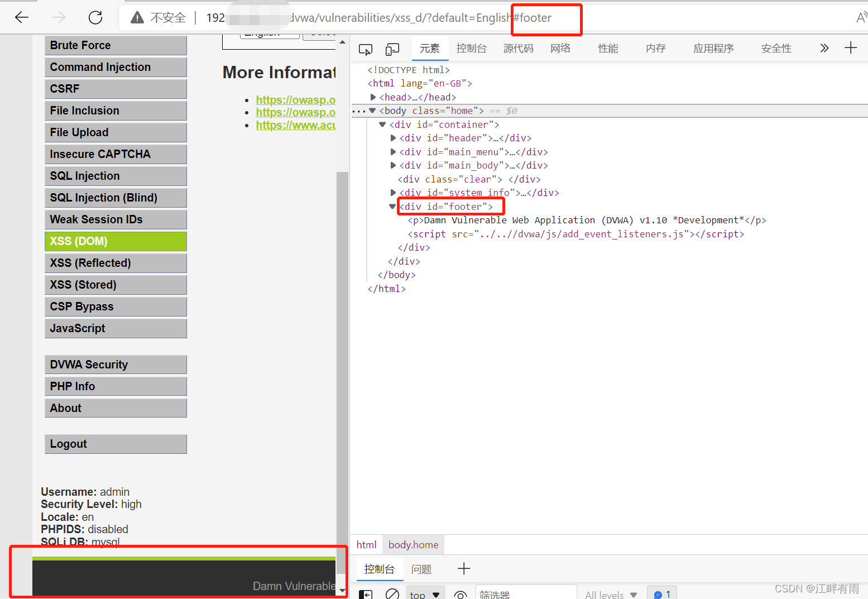
Task: Click the browser address bar URL
Action: 378,18
